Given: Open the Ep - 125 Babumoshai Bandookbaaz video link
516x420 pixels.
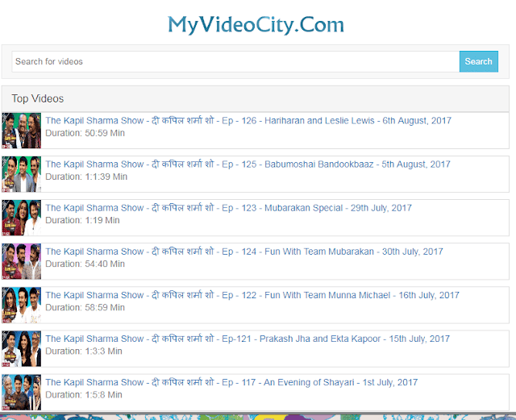Looking at the screenshot, I should pos(248,164).
